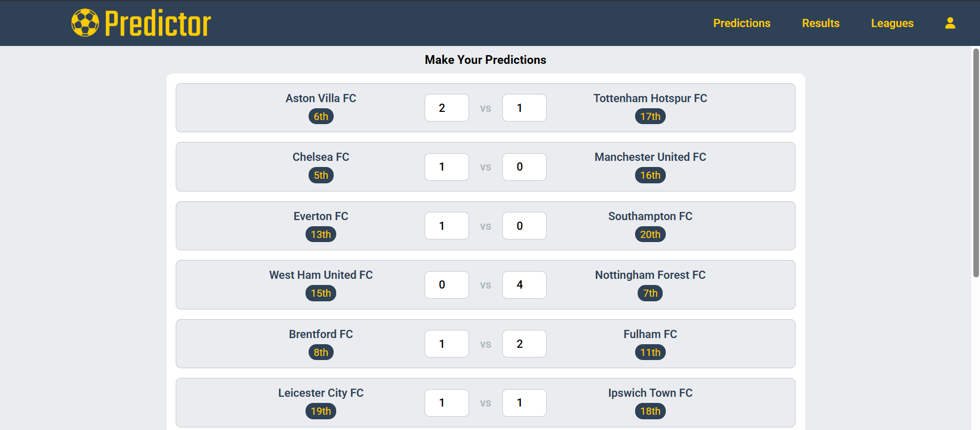The image size is (980, 430).
Task: Select Manchester United FC score field
Action: (x=524, y=167)
